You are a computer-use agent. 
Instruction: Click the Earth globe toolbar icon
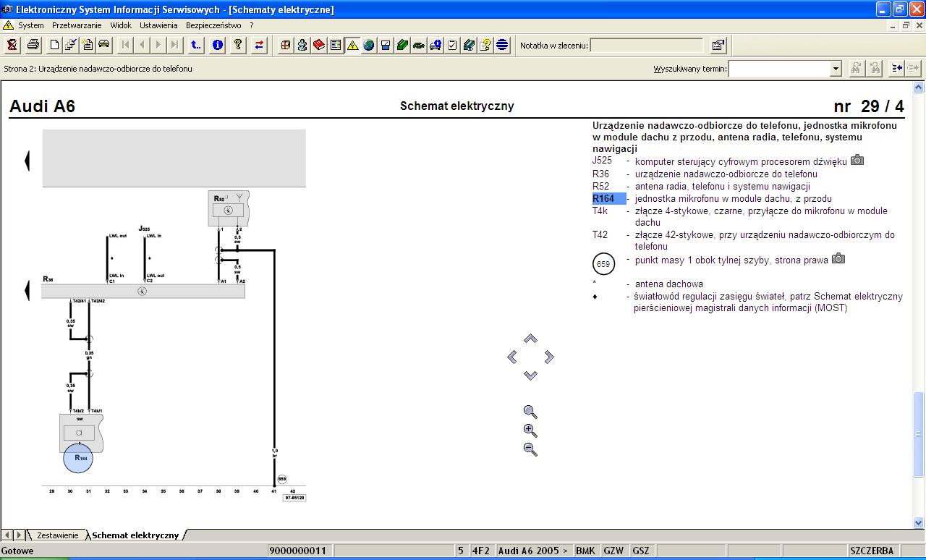[369, 45]
